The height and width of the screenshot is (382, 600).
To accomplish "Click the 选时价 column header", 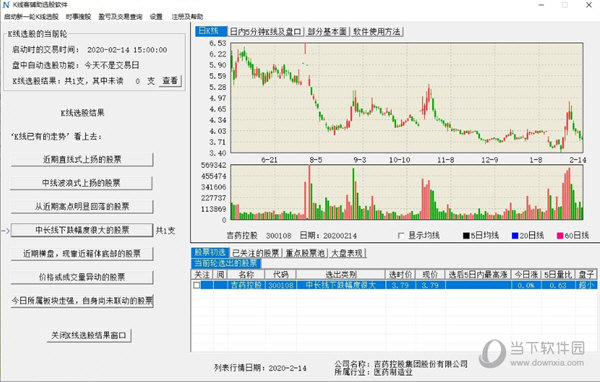I will pos(401,274).
